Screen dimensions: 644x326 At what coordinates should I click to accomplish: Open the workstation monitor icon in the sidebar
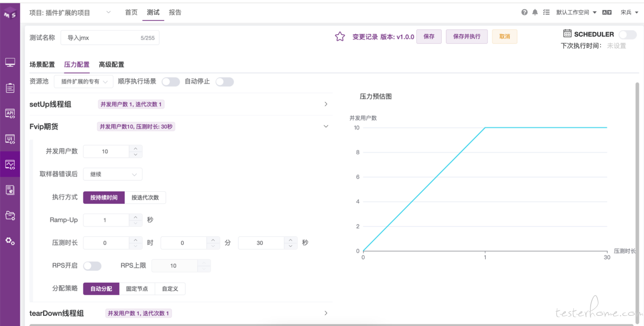click(10, 63)
